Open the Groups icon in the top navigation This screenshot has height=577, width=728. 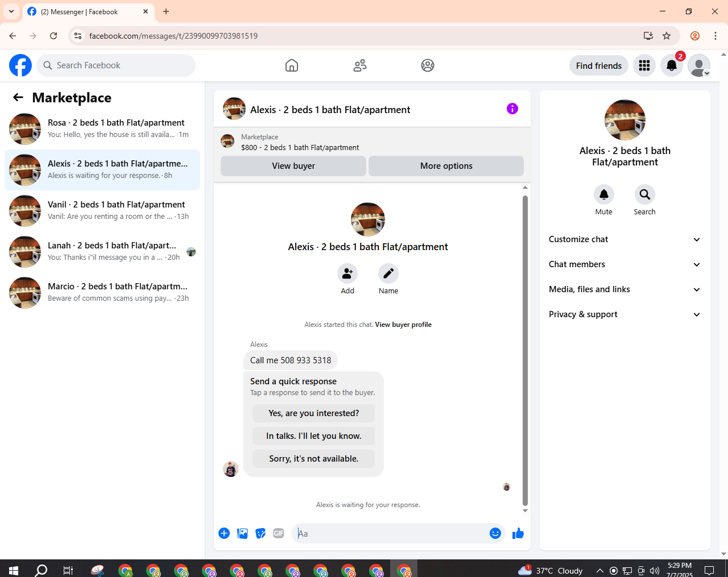coord(428,65)
